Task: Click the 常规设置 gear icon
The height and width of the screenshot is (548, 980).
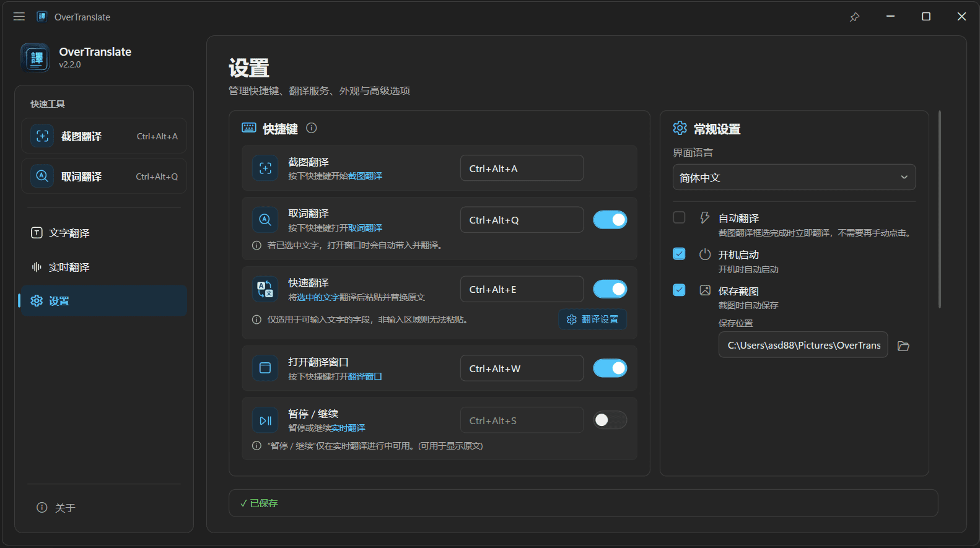Action: [x=680, y=128]
